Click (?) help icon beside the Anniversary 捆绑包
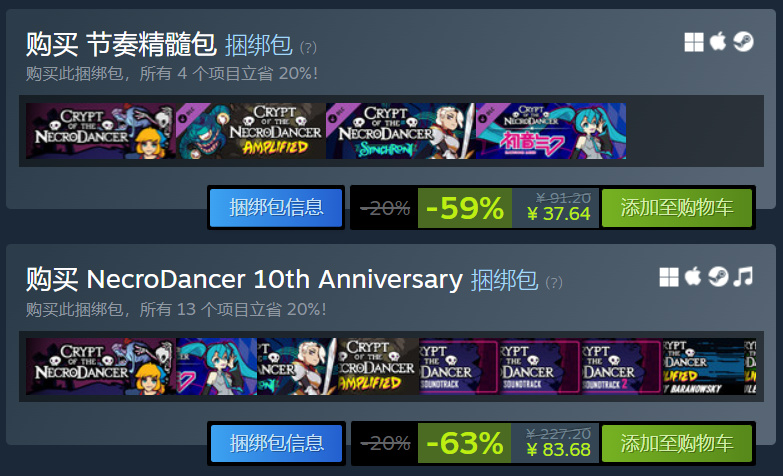The width and height of the screenshot is (783, 476). click(x=554, y=283)
